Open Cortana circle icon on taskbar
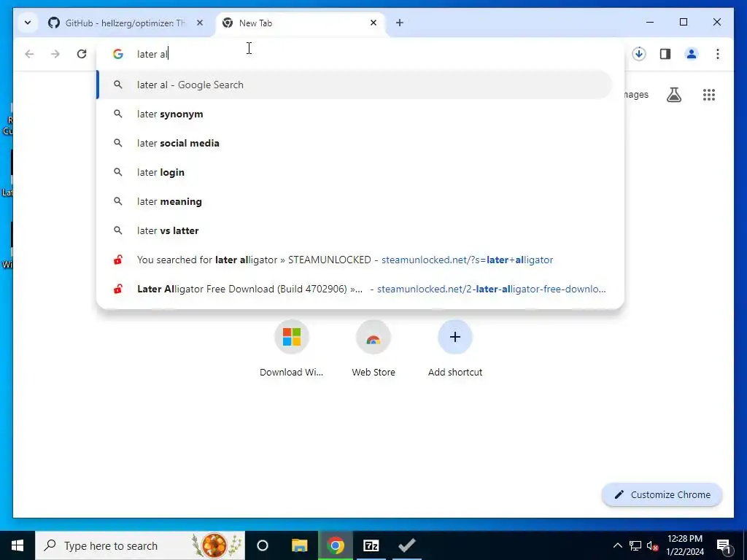The image size is (747, 560). 263,545
